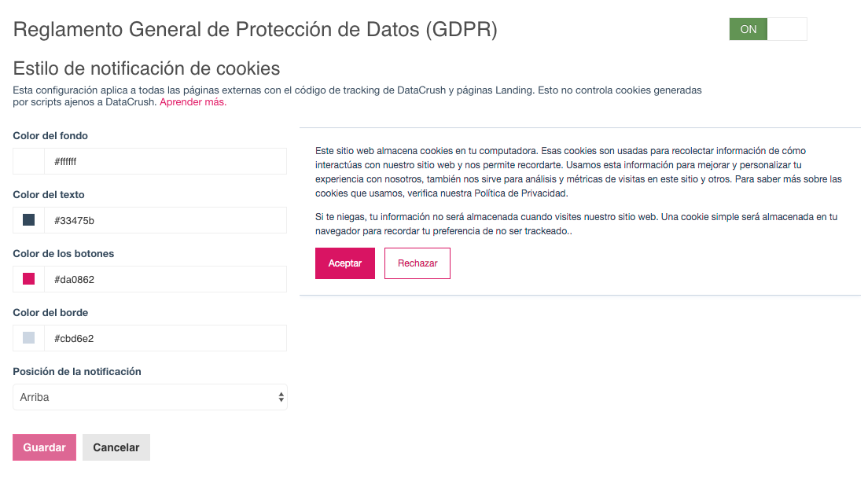
Task: Select "Arriba" in the notification position combo box
Action: pyautogui.click(x=149, y=397)
